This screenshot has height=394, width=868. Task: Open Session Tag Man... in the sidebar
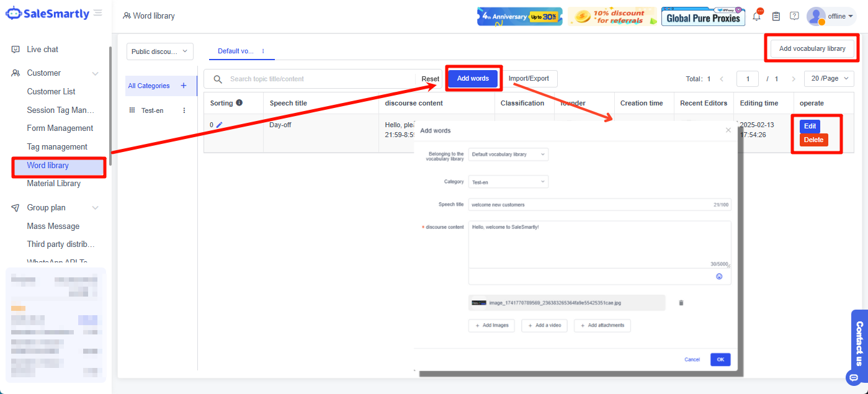pyautogui.click(x=61, y=110)
